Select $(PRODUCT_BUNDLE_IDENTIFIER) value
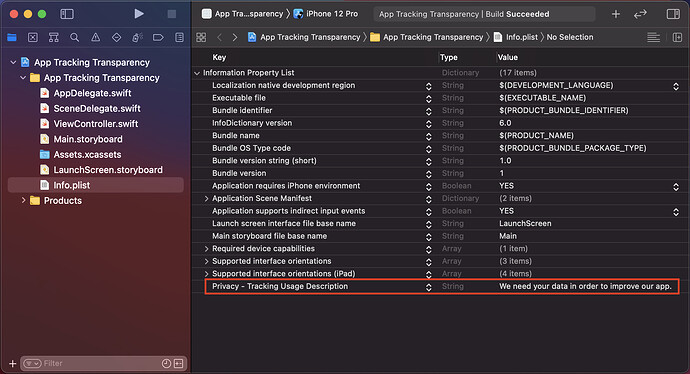The image size is (690, 374). 564,110
